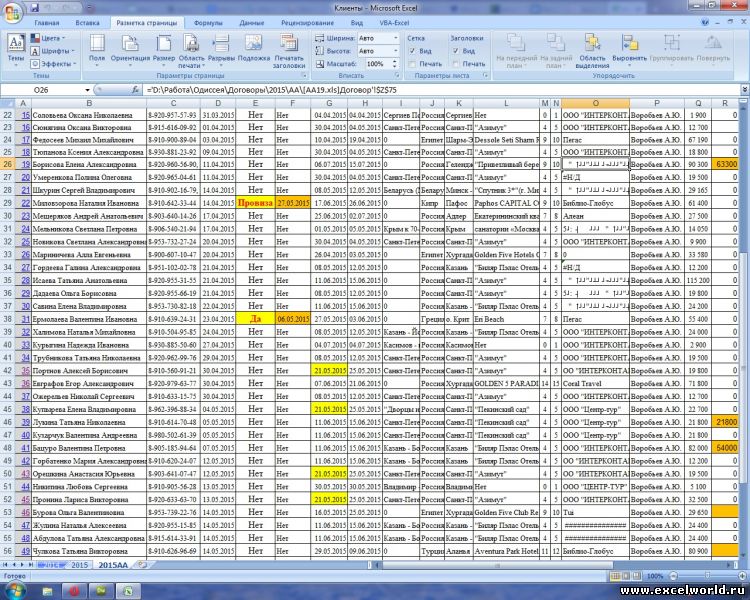750x600 pixels.
Task: Open hyperlink number 22 in row 29
Action: (25, 203)
